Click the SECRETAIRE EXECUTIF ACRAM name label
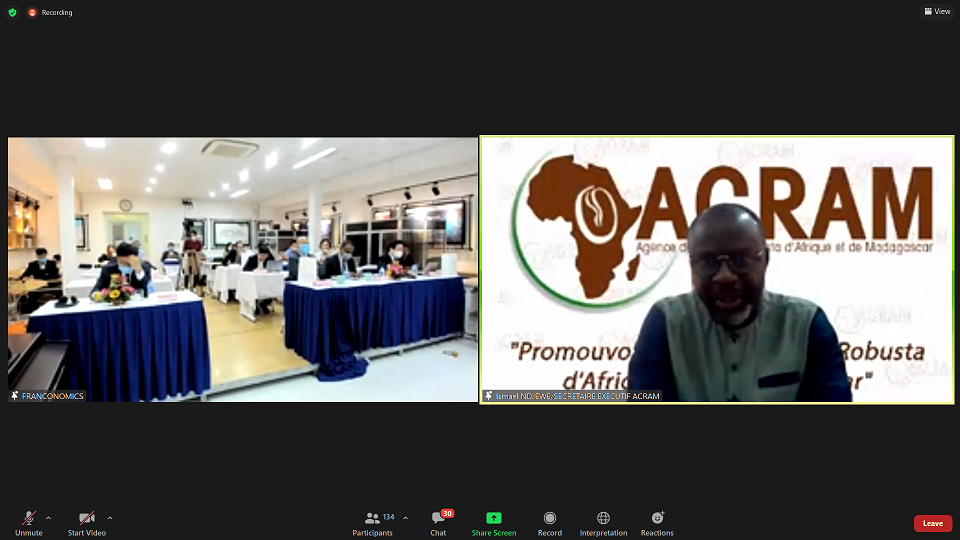 pos(572,396)
